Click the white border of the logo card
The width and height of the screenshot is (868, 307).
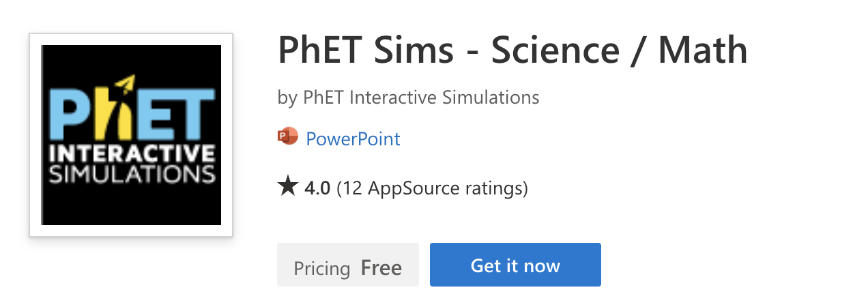point(34,135)
